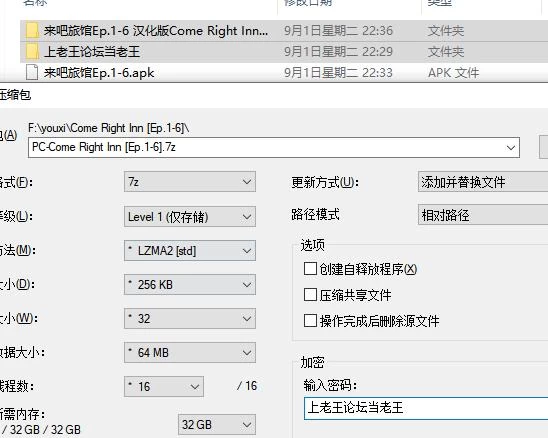Image resolution: width=548 pixels, height=438 pixels.
Task: Click the file name 来吧旅馆Ep.1-6.apk
Action: click(99, 73)
